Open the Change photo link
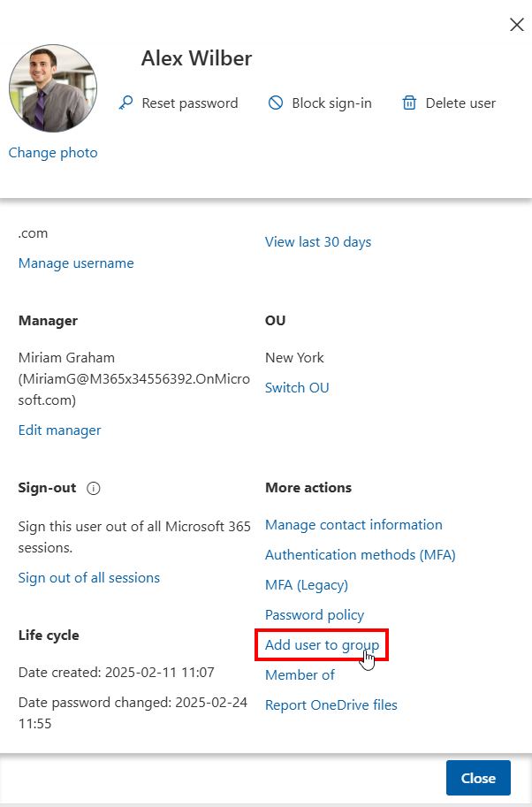The image size is (532, 807). click(53, 153)
